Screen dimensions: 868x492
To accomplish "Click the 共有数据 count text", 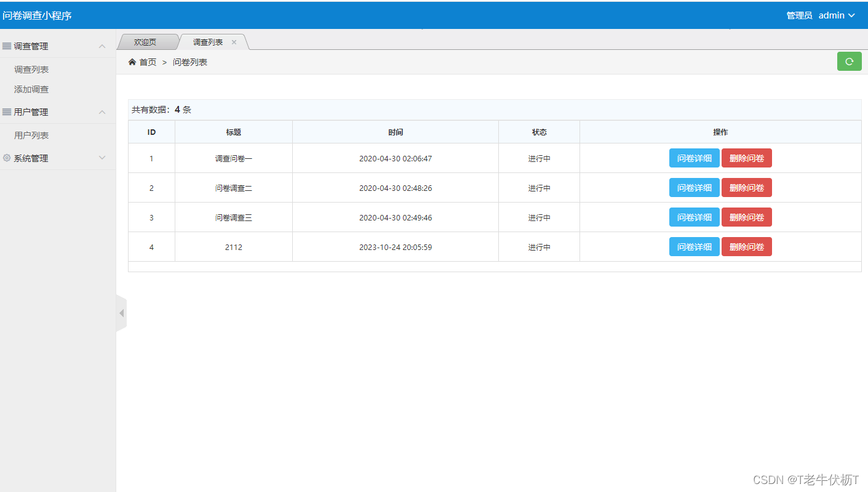I will click(161, 110).
